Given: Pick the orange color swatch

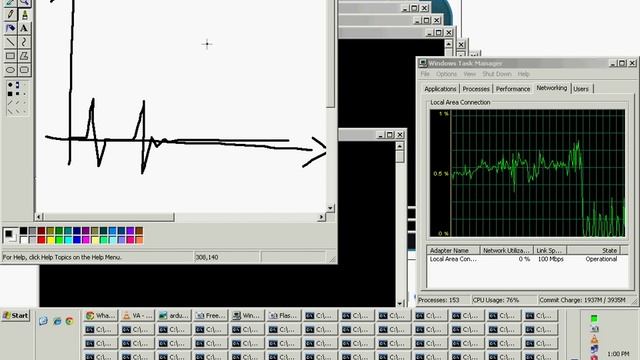Looking at the screenshot, I should pos(139,240).
